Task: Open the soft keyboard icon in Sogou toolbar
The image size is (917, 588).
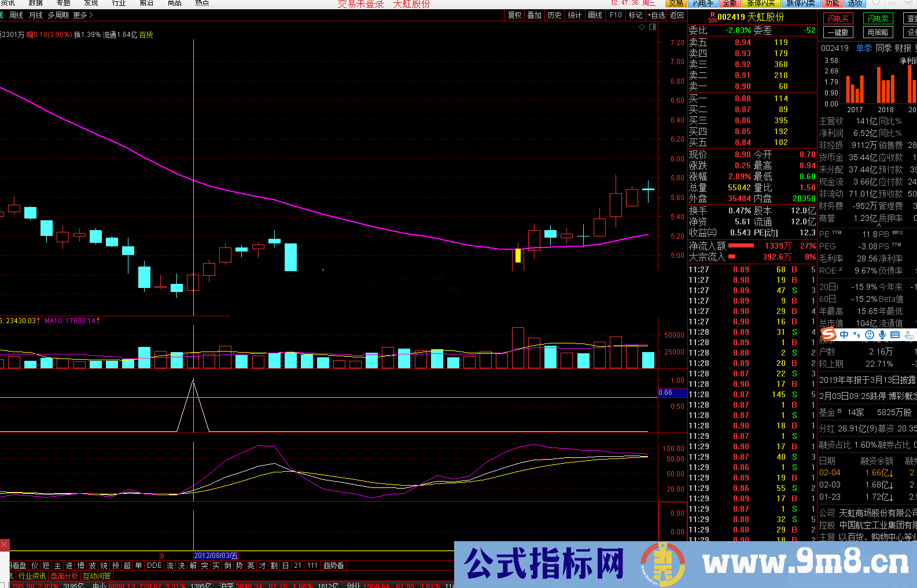Action: [x=895, y=335]
